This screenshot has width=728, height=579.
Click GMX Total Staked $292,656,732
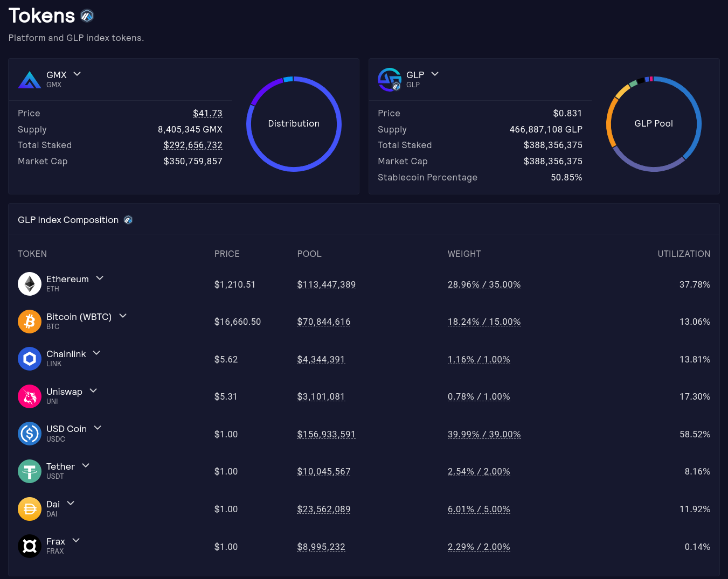coord(193,145)
